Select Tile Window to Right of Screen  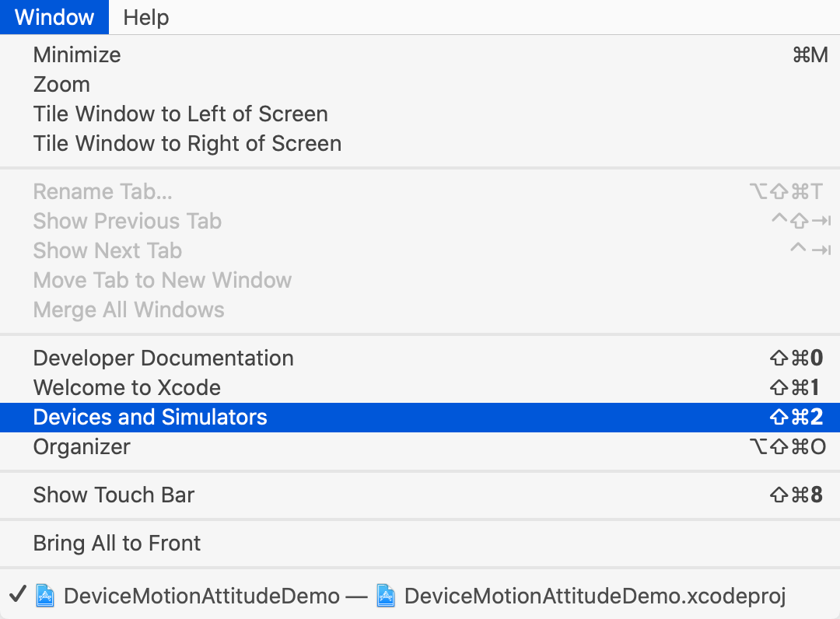(x=420, y=143)
